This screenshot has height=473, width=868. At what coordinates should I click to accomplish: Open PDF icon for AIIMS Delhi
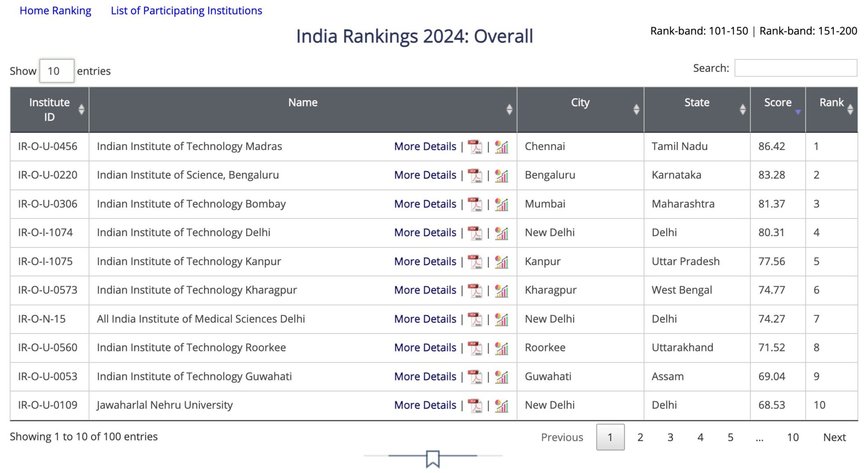pyautogui.click(x=475, y=319)
